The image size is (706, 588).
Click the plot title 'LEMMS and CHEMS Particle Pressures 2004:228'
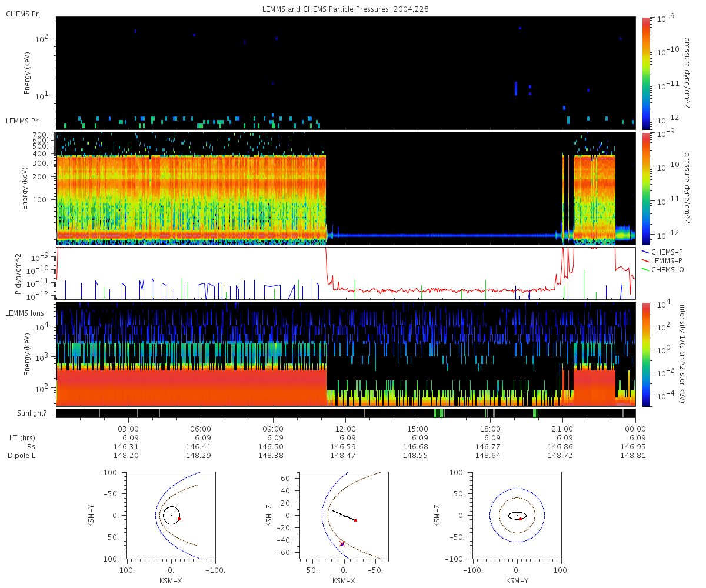[346, 9]
